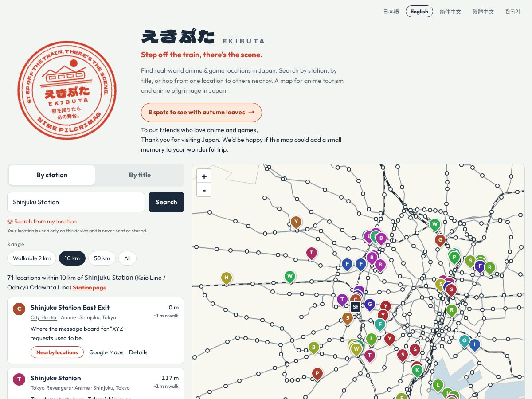The width and height of the screenshot is (532, 399).
Task: Set range to 10 km
Action: pyautogui.click(x=72, y=258)
